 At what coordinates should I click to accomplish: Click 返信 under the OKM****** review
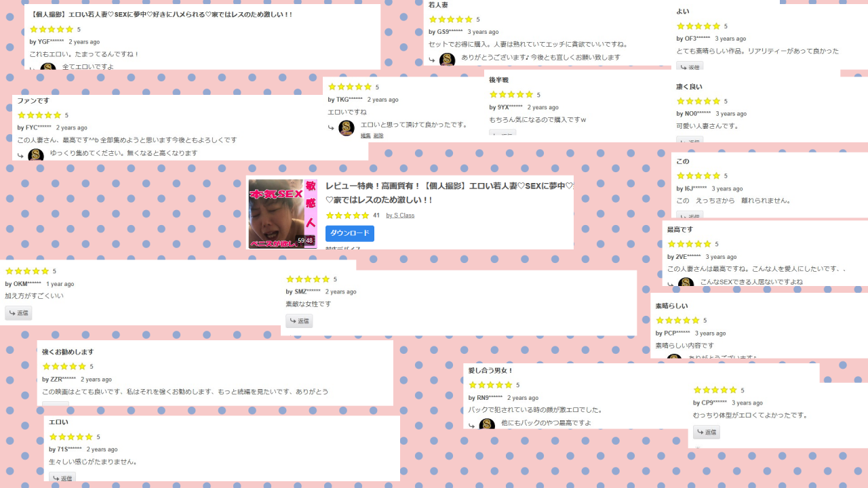pyautogui.click(x=18, y=313)
